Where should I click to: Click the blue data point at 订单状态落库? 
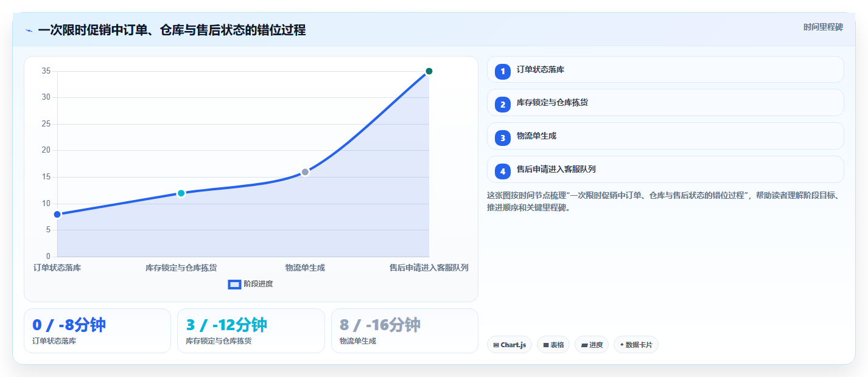(x=57, y=214)
